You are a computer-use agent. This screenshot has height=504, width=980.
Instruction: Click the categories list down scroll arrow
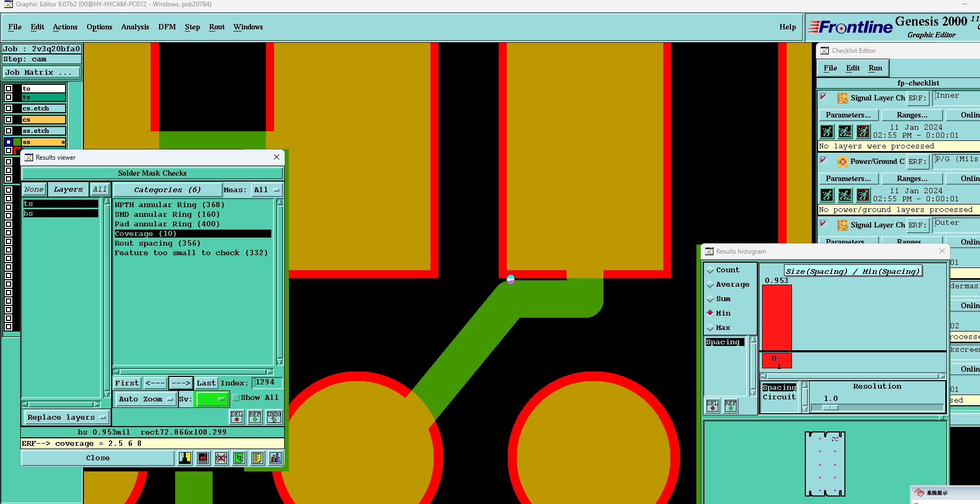pyautogui.click(x=280, y=361)
